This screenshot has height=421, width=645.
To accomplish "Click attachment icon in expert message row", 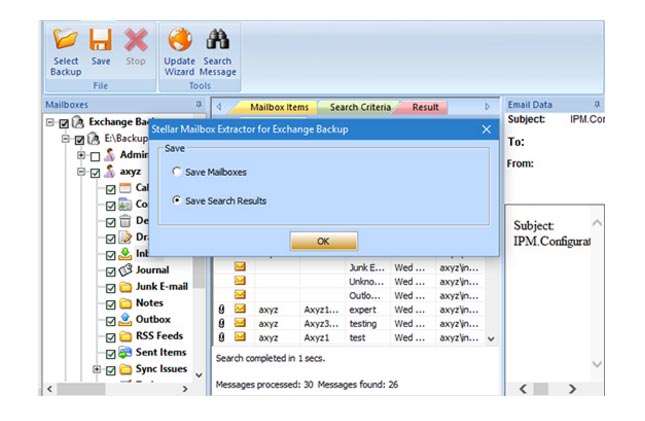I will (222, 309).
